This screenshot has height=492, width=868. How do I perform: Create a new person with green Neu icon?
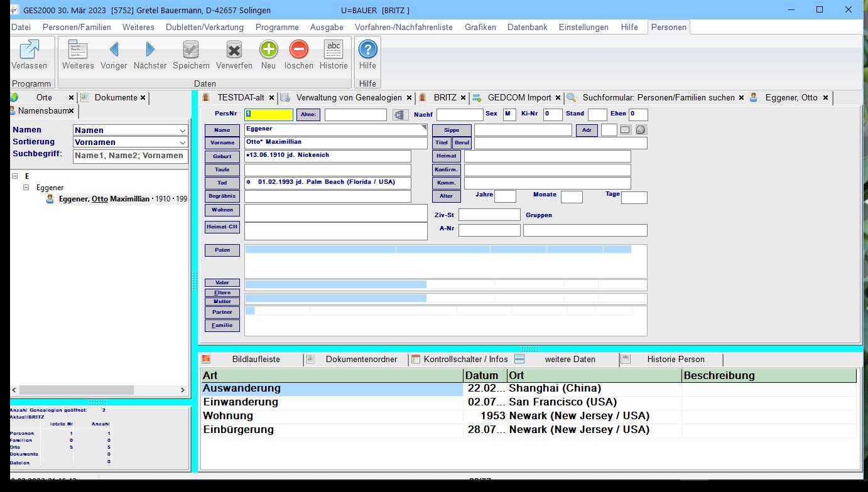[268, 49]
